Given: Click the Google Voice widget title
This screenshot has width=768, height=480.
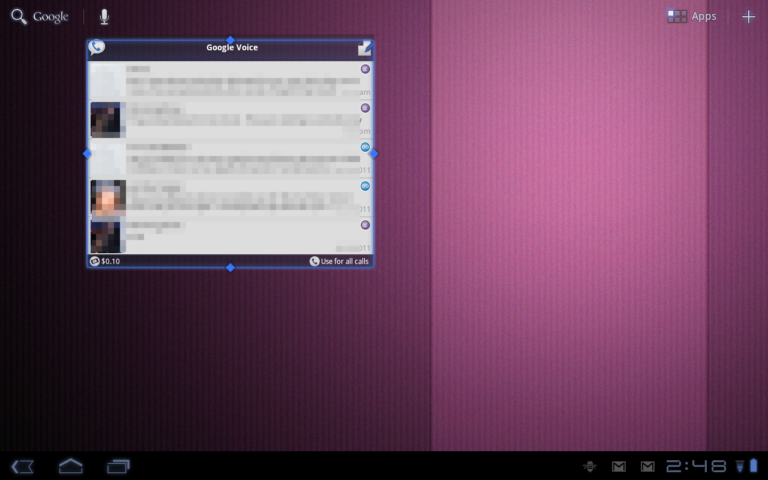Looking at the screenshot, I should point(231,48).
